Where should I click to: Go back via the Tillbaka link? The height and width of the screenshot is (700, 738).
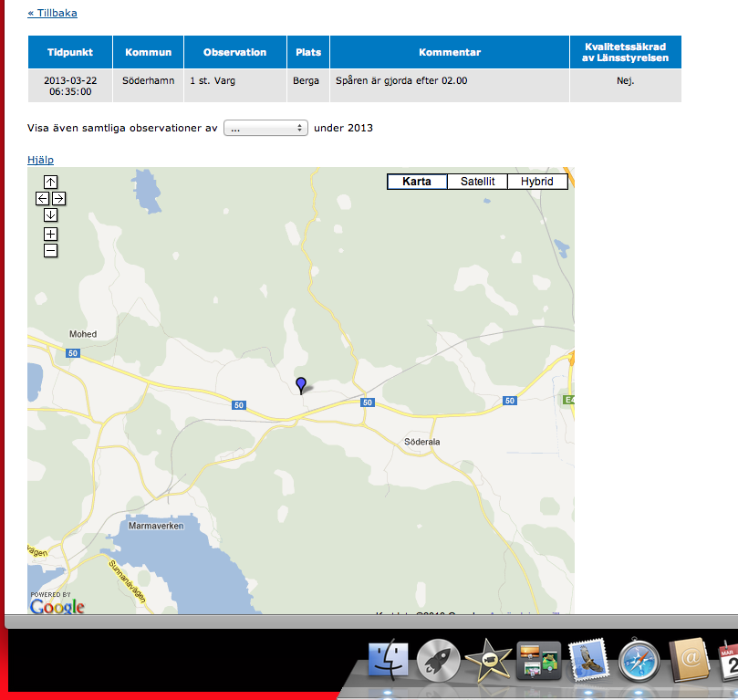[53, 13]
